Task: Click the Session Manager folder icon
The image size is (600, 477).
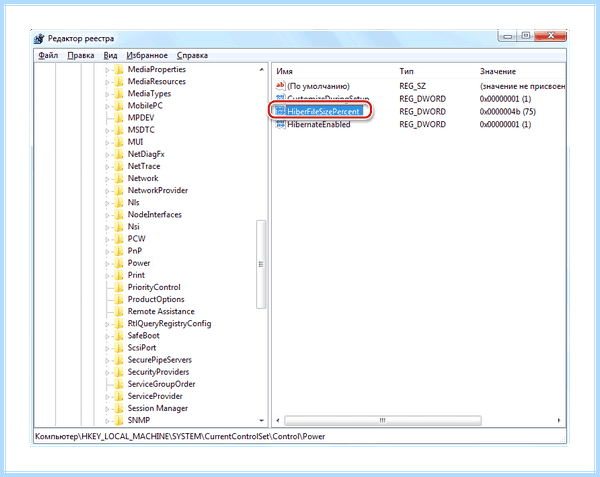Action: point(119,408)
